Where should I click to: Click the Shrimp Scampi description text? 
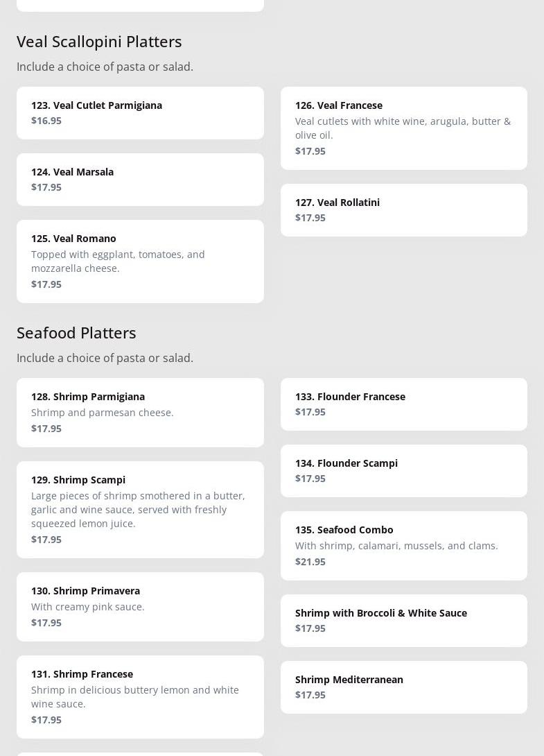click(138, 510)
